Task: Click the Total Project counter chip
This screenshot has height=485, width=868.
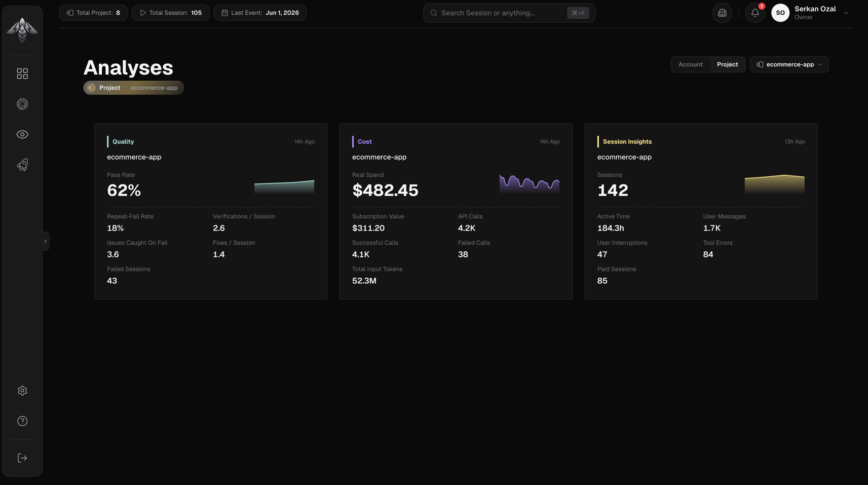Action: 93,13
